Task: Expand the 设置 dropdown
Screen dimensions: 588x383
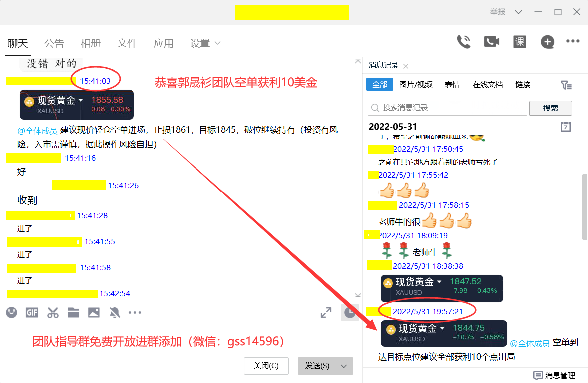Action: (x=218, y=43)
